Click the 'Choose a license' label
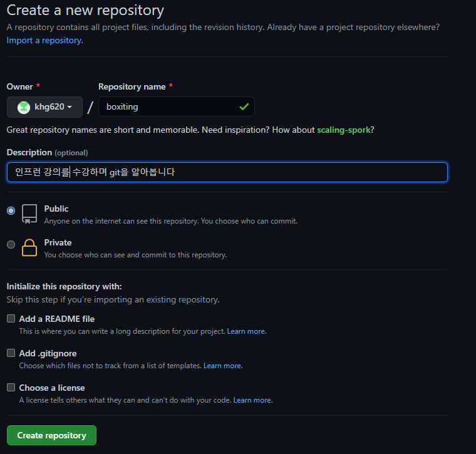The image size is (476, 454). click(52, 388)
